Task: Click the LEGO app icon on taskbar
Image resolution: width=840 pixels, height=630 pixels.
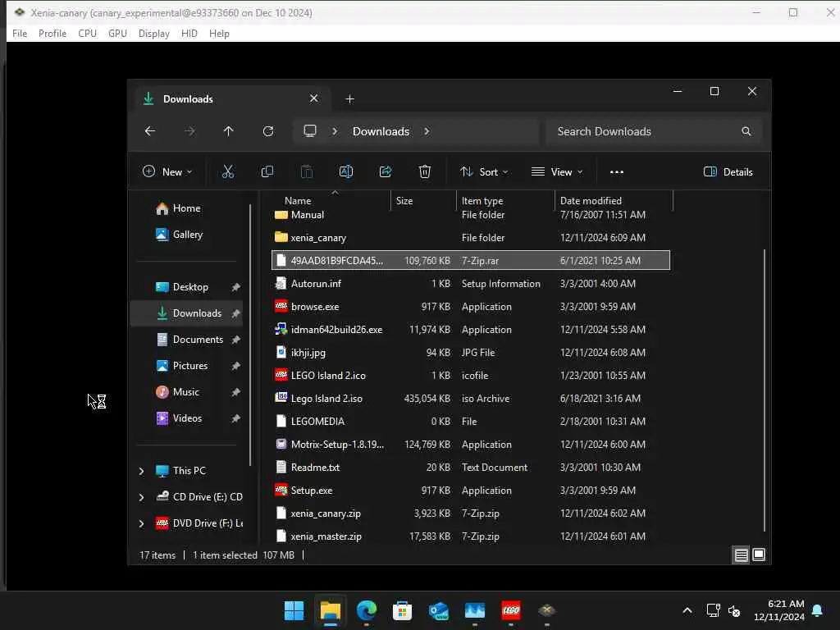Action: (511, 610)
